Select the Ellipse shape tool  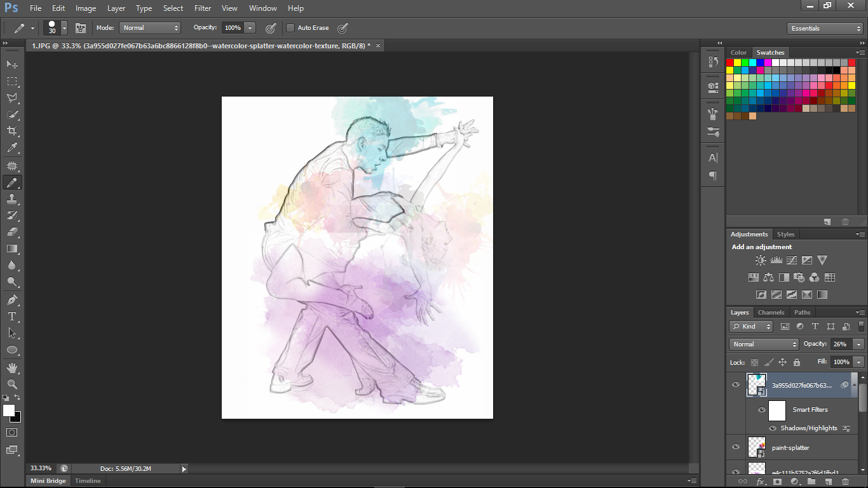(x=12, y=349)
